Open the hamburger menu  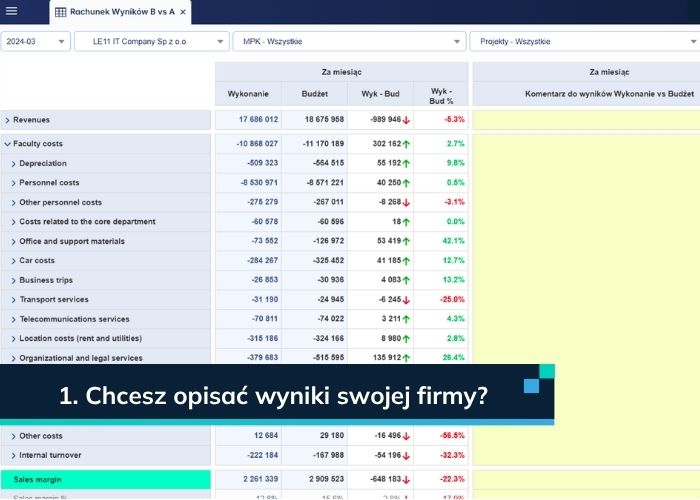(x=12, y=10)
